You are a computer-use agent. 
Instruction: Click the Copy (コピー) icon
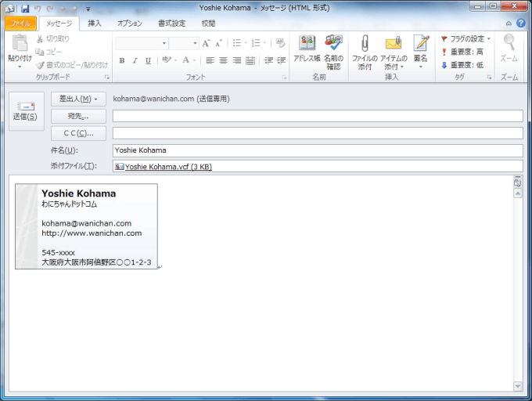[40, 52]
